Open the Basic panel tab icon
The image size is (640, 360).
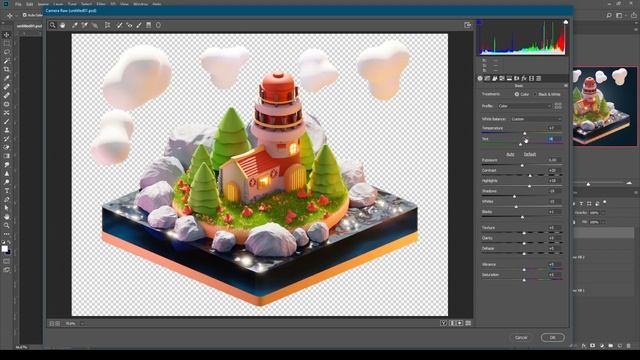tap(480, 78)
